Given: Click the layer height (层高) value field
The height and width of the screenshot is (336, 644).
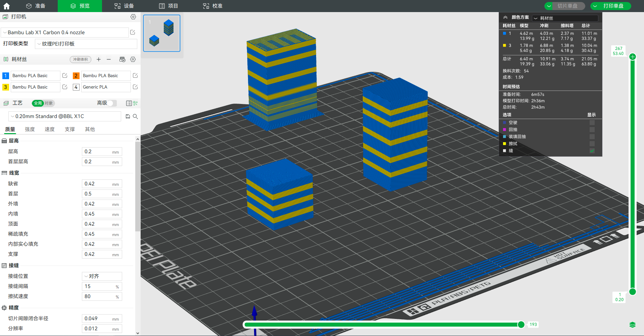Looking at the screenshot, I should 102,152.
